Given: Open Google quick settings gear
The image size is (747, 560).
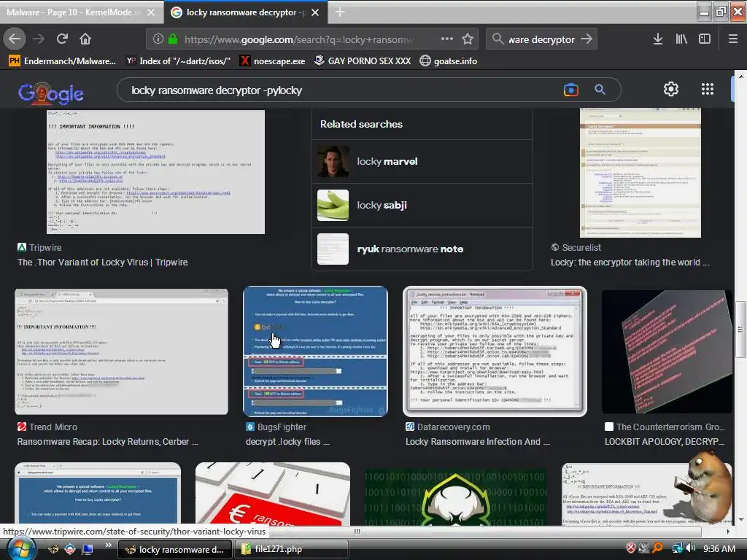Looking at the screenshot, I should (x=671, y=89).
